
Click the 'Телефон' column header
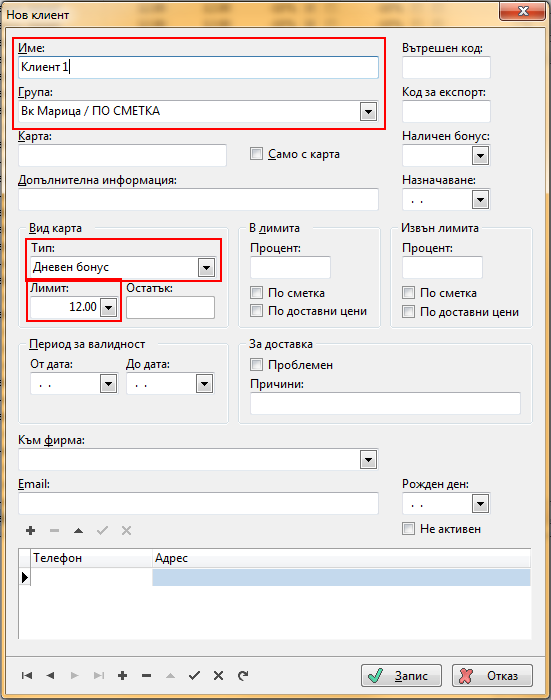click(x=92, y=558)
